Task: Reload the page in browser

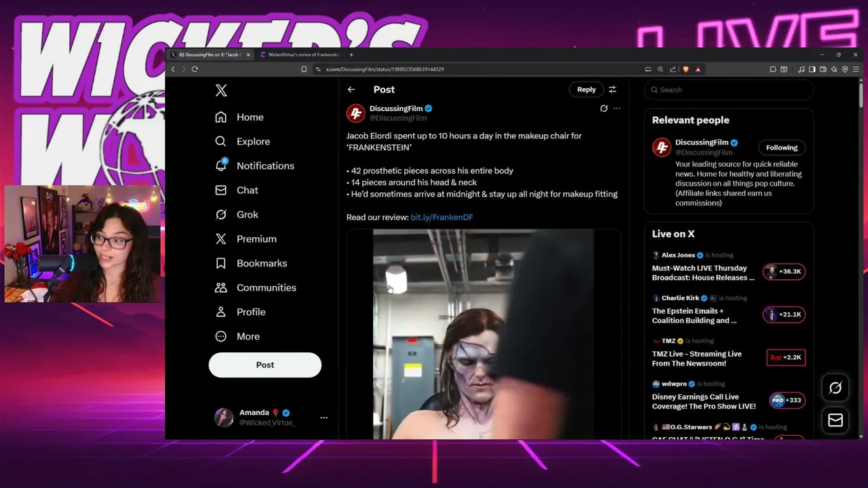Action: click(x=195, y=69)
